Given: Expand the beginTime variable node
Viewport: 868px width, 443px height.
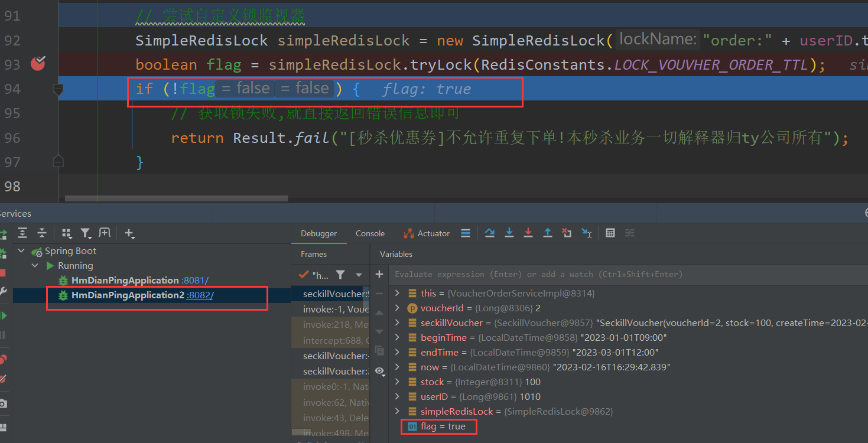Looking at the screenshot, I should [x=397, y=337].
